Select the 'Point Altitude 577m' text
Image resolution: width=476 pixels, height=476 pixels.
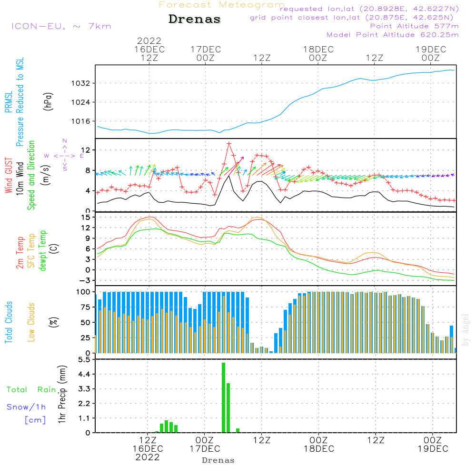coord(415,26)
